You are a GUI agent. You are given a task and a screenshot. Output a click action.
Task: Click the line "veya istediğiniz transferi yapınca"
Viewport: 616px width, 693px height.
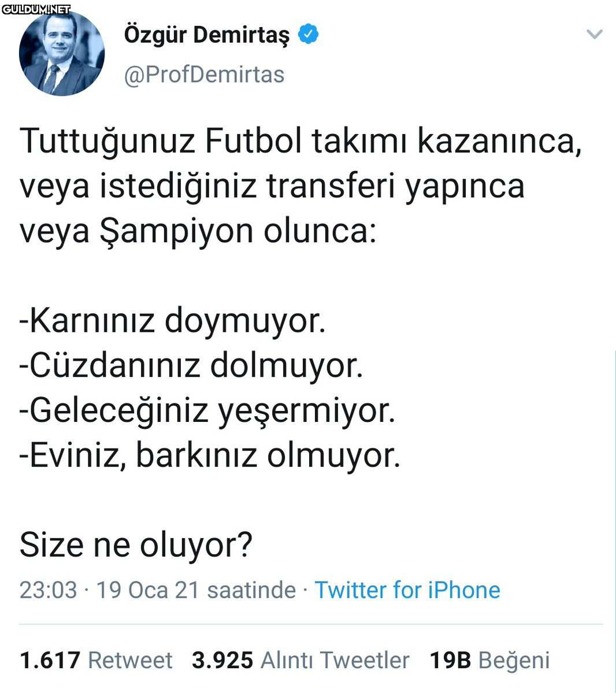[x=272, y=186]
